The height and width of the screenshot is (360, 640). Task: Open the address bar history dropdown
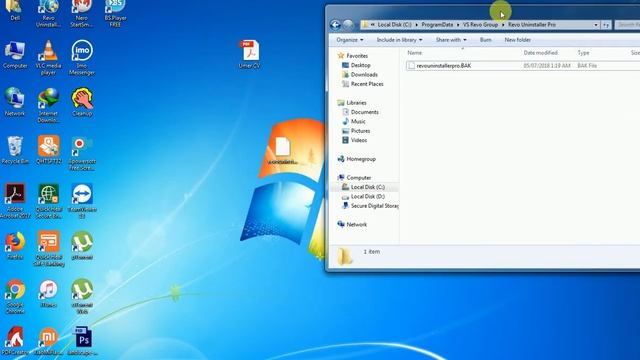coord(596,25)
